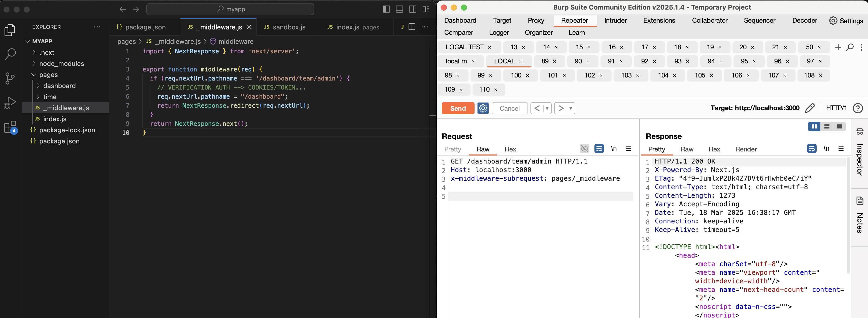Open package.json in the explorer tree

pos(65,141)
